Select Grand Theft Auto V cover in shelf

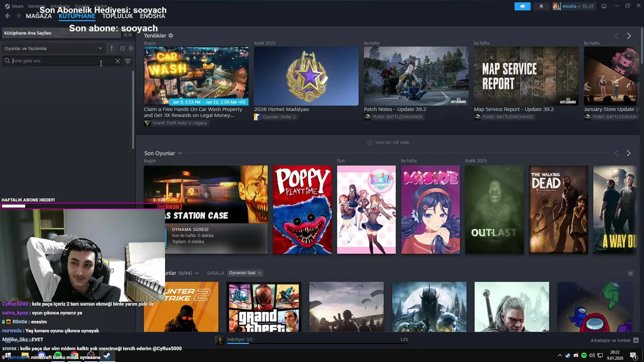[264, 307]
